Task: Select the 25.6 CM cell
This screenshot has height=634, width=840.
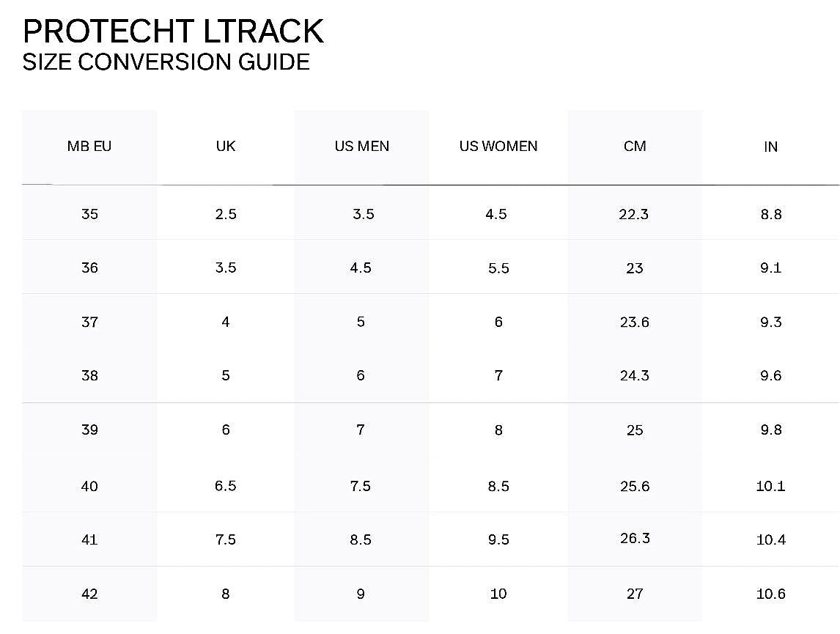Action: click(634, 486)
